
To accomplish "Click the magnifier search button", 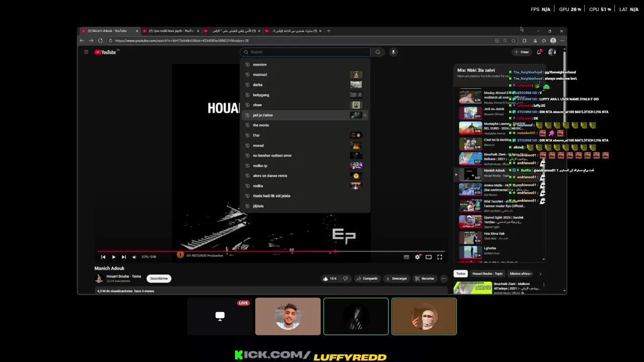I will tap(378, 52).
